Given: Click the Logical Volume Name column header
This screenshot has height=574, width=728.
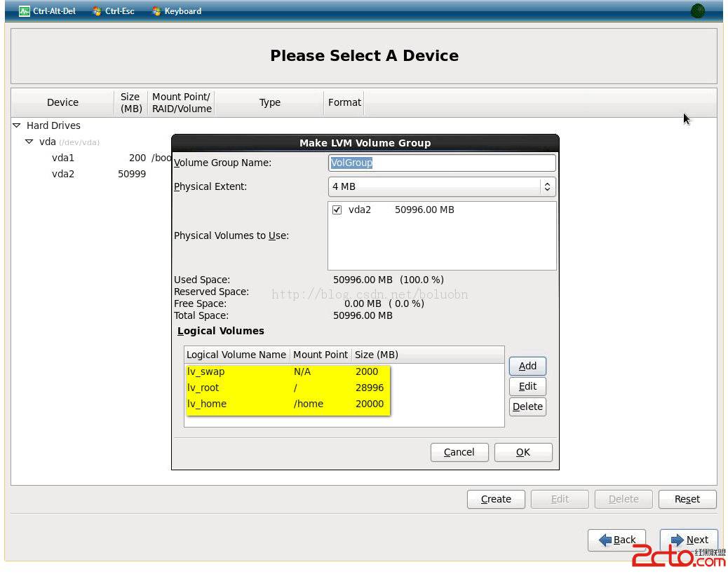Looking at the screenshot, I should tap(236, 355).
